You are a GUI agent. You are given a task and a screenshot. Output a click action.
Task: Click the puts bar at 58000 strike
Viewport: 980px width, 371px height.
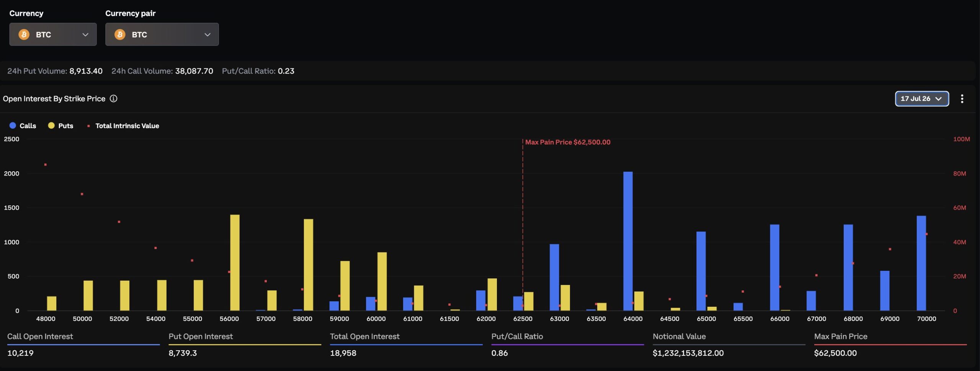(x=308, y=265)
